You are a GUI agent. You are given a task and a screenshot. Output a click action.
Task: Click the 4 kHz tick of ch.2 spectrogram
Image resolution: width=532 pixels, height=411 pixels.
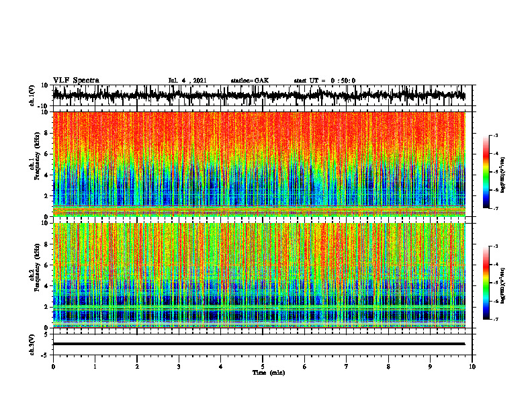[46, 286]
